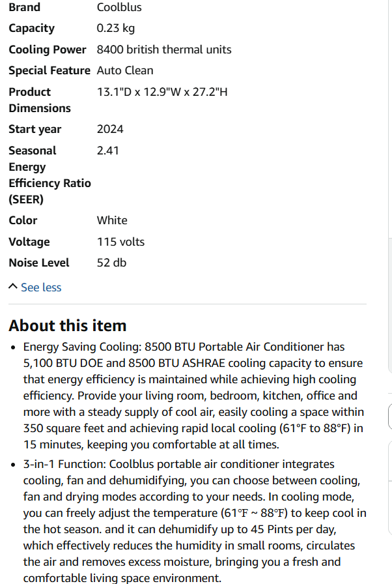Click the Energy Saving Cooling bullet paragraph

point(193,396)
